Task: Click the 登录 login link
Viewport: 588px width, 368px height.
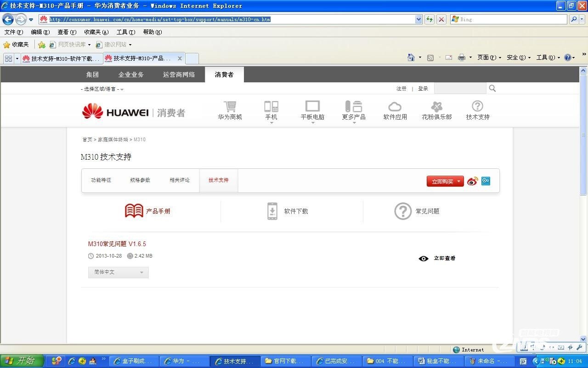Action: [423, 88]
